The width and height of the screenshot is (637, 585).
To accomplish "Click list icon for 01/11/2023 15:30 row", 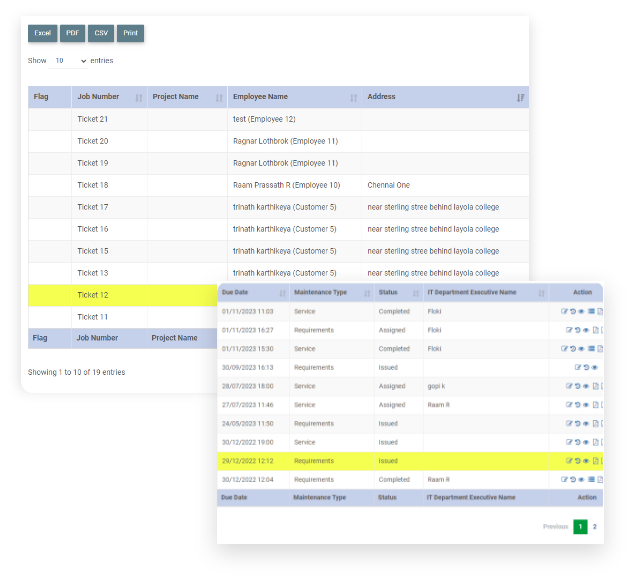I will pyautogui.click(x=591, y=349).
